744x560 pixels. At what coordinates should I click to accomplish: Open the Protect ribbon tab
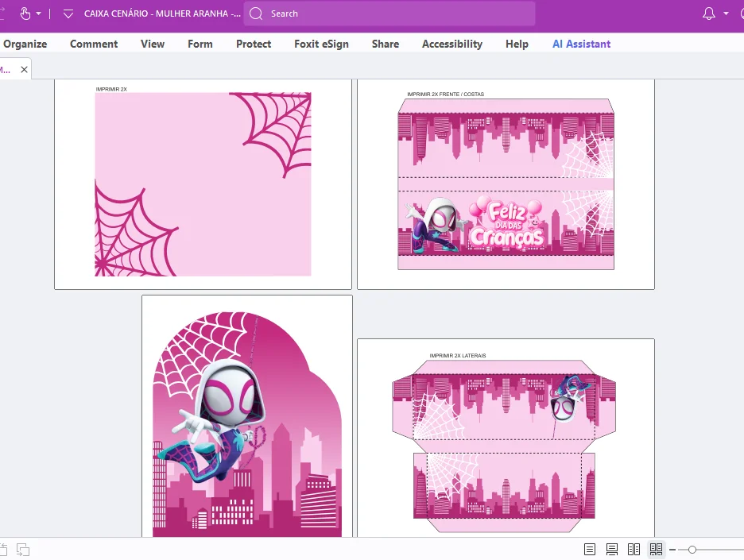tap(254, 44)
